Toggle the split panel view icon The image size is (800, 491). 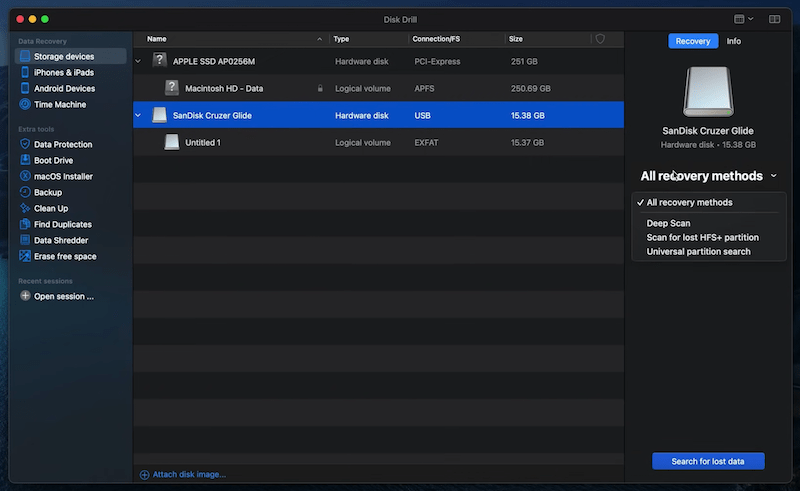[x=774, y=19]
